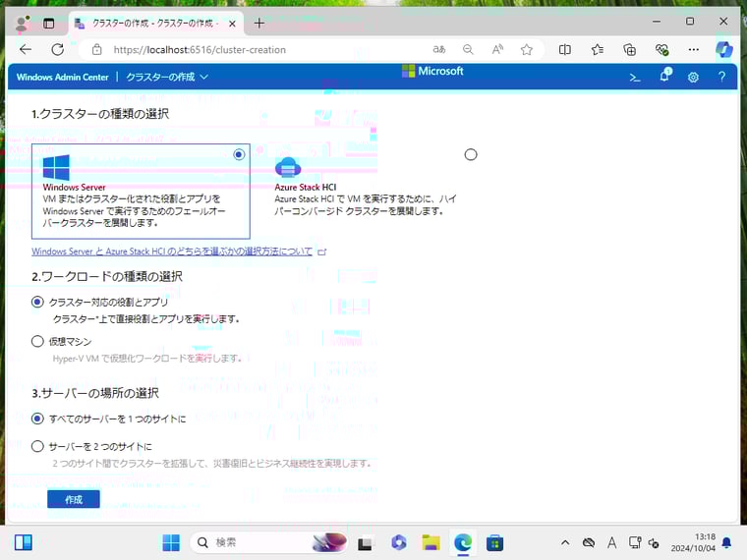Open the favorites list icon
Viewport: 747px width, 560px height.
coord(597,49)
